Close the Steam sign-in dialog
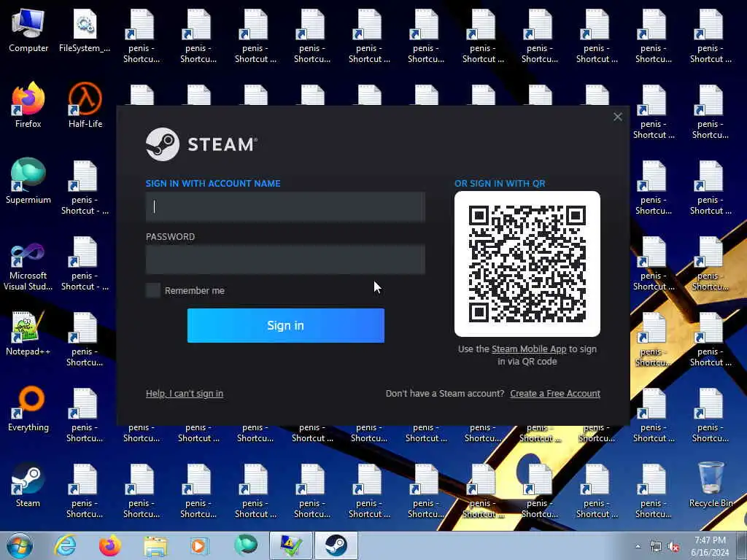 (618, 117)
